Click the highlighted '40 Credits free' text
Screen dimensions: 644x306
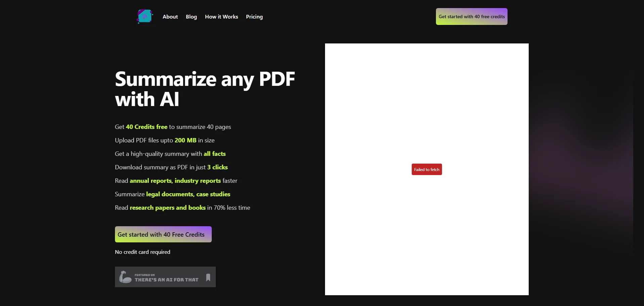(x=147, y=127)
